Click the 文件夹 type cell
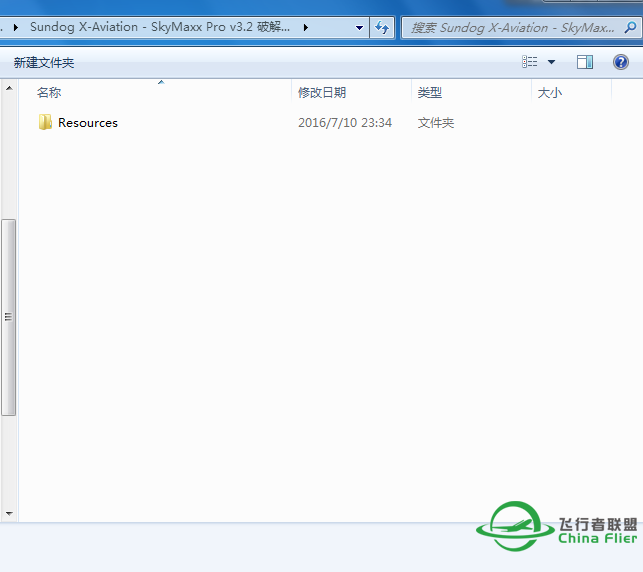 (436, 123)
